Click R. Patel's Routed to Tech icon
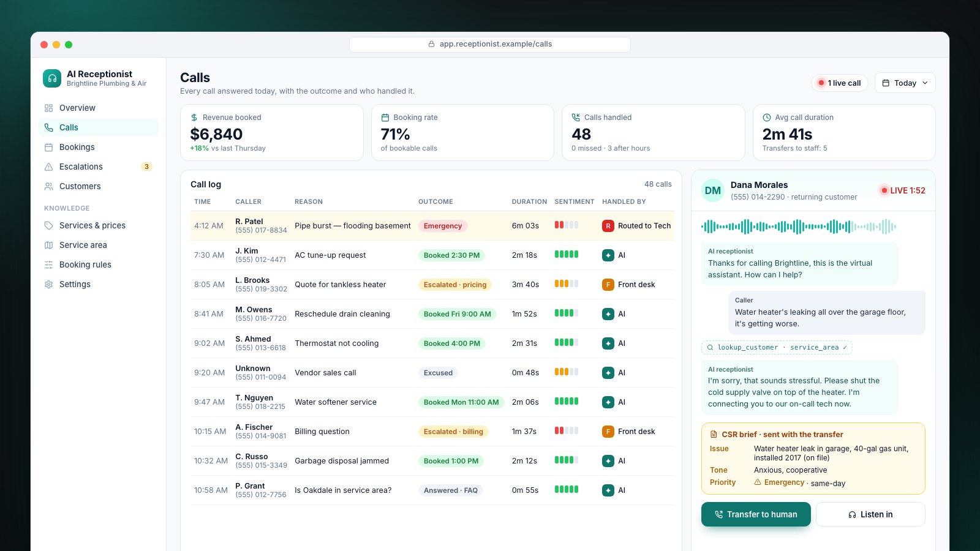 [608, 226]
